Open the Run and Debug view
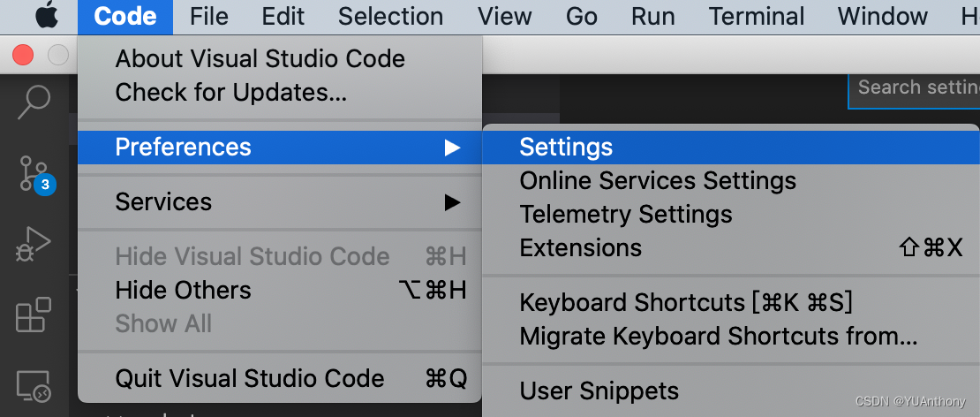The image size is (980, 417). pos(34,245)
